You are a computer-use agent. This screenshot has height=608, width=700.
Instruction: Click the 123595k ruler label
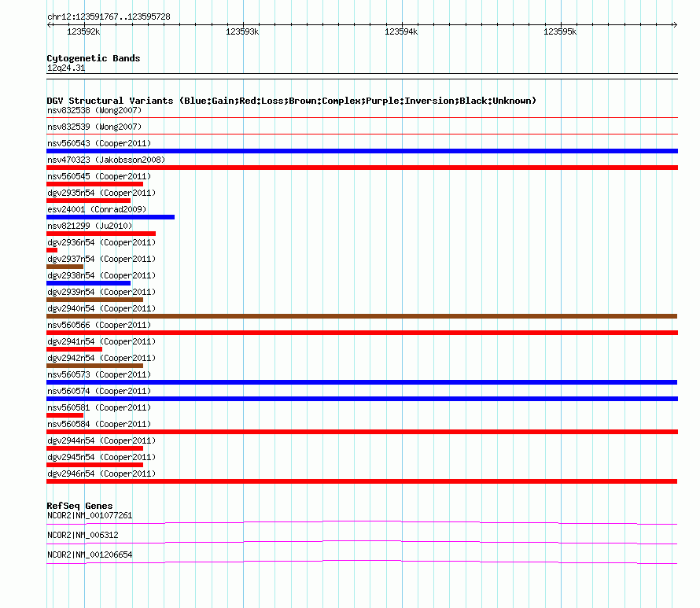click(x=560, y=31)
